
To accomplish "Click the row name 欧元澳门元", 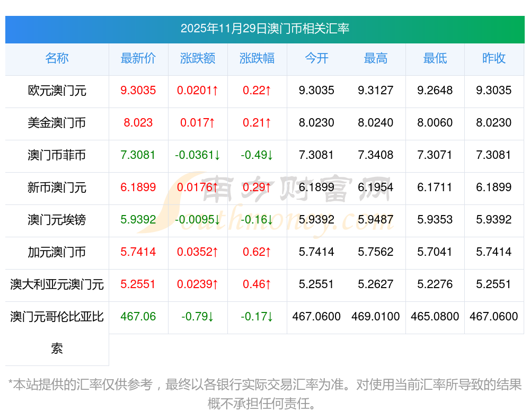I will coord(57,91).
